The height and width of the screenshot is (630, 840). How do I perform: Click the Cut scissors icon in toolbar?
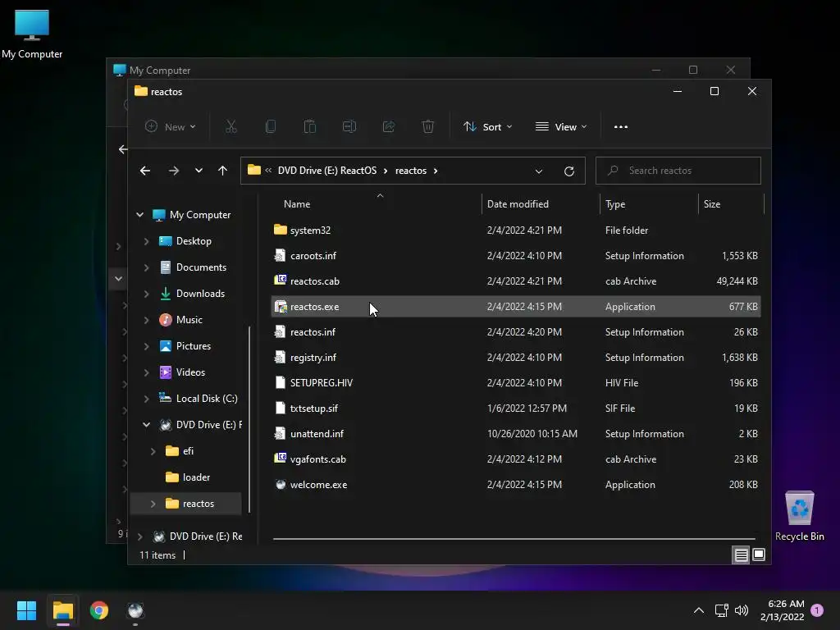(x=231, y=127)
